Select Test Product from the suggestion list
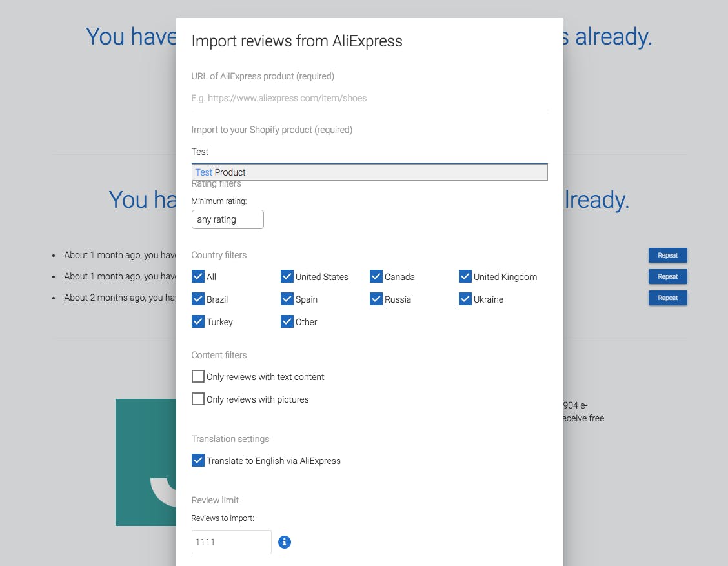The width and height of the screenshot is (728, 566). pos(369,172)
